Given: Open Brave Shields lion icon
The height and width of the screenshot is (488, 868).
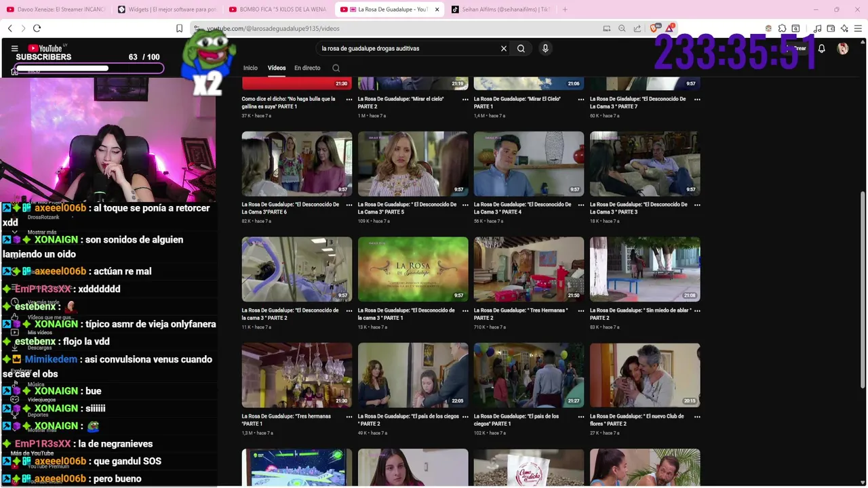Looking at the screenshot, I should coord(654,28).
